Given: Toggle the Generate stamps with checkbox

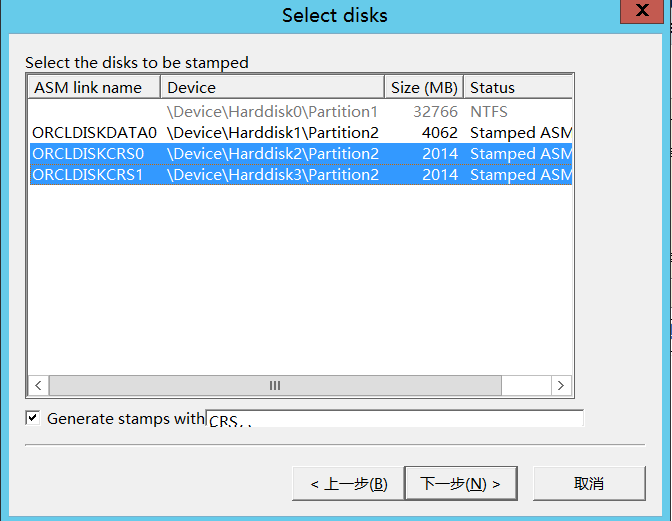Looking at the screenshot, I should [33, 418].
